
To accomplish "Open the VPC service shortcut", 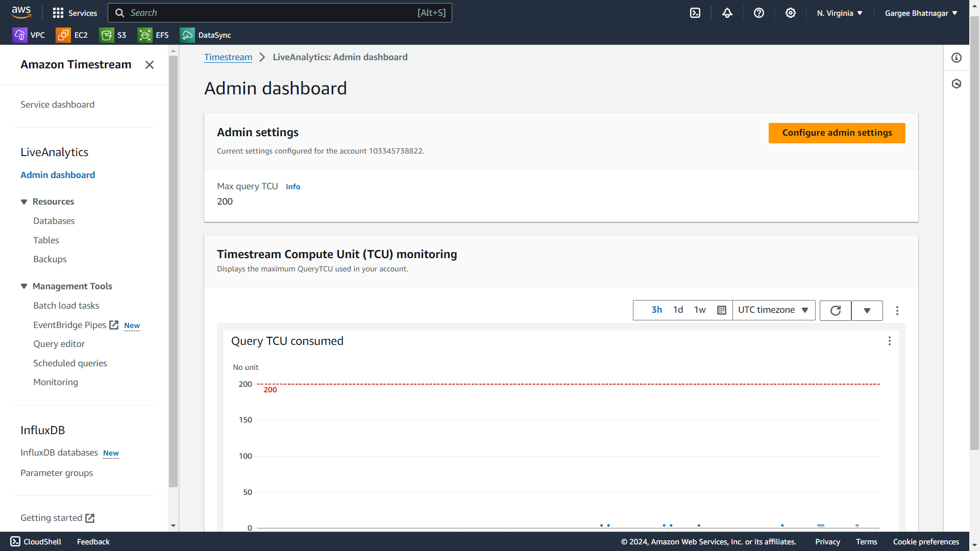I will pyautogui.click(x=29, y=35).
